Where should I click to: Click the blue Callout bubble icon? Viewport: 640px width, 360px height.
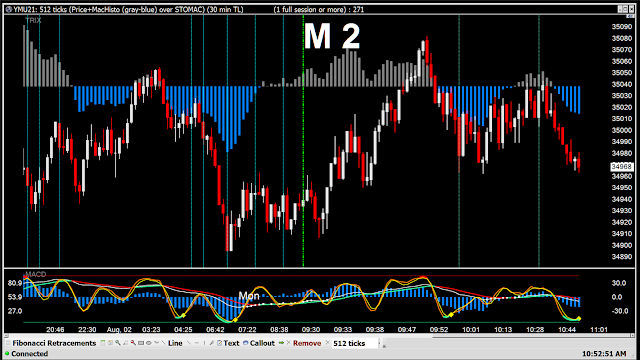point(245,343)
